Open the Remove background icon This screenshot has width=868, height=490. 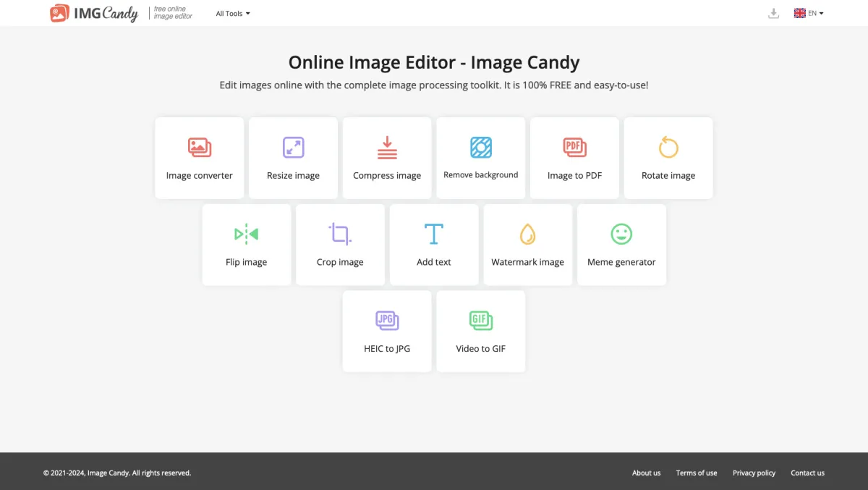coord(481,148)
